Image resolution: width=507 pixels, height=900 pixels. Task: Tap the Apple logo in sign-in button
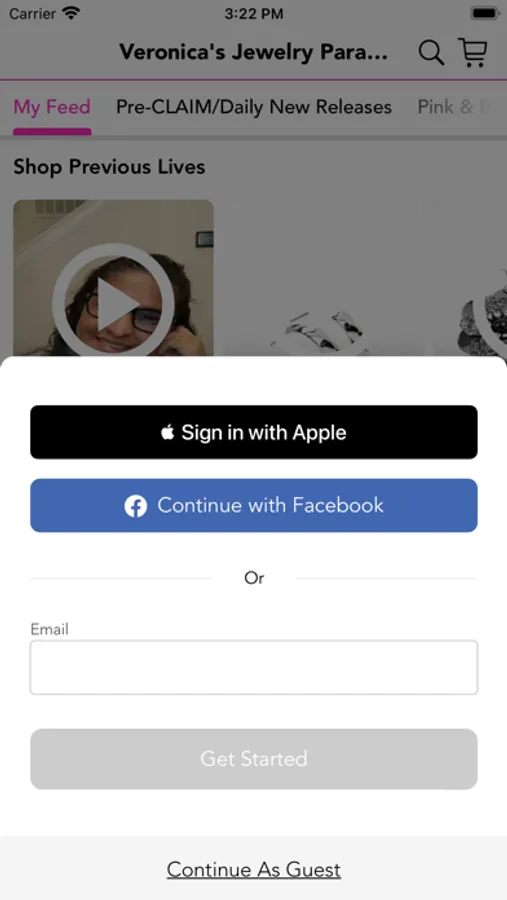167,432
